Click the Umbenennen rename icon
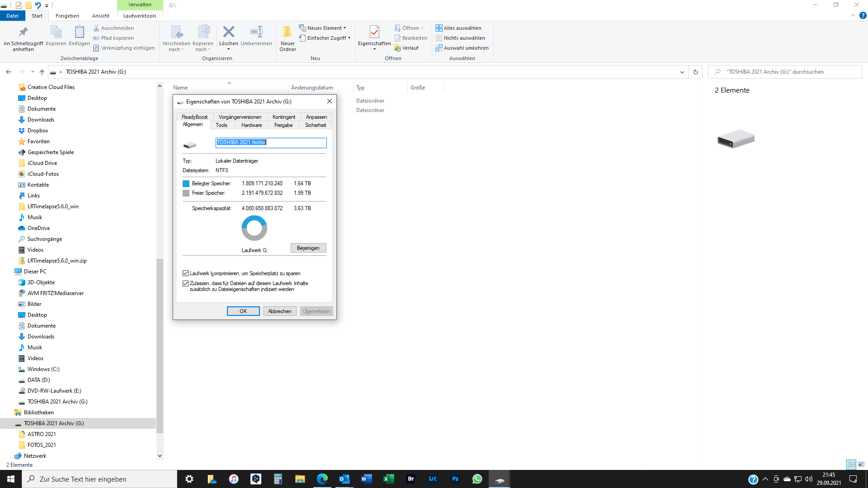Screen dimensions: 868x488 [256, 32]
